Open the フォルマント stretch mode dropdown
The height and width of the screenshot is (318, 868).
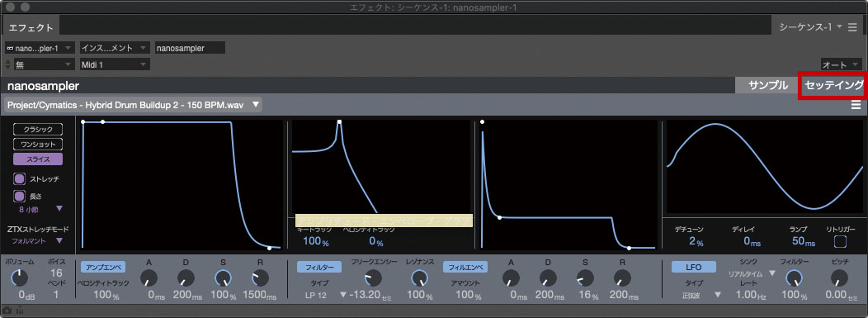coord(38,241)
